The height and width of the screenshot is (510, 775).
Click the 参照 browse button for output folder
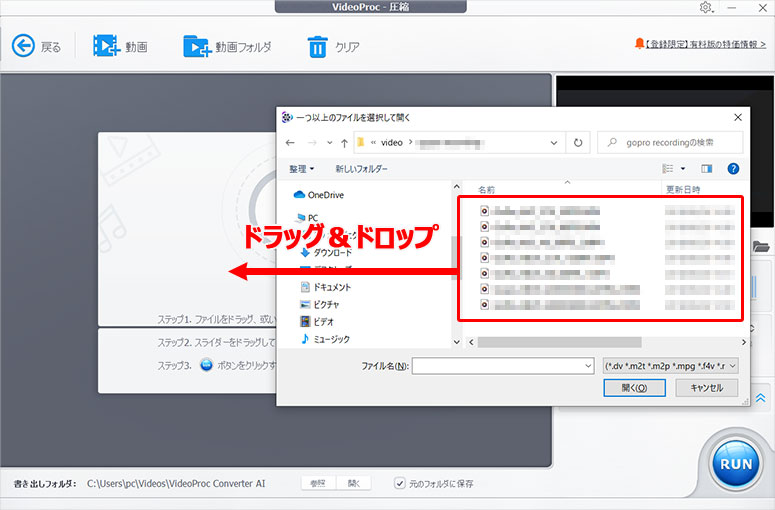pyautogui.click(x=318, y=483)
